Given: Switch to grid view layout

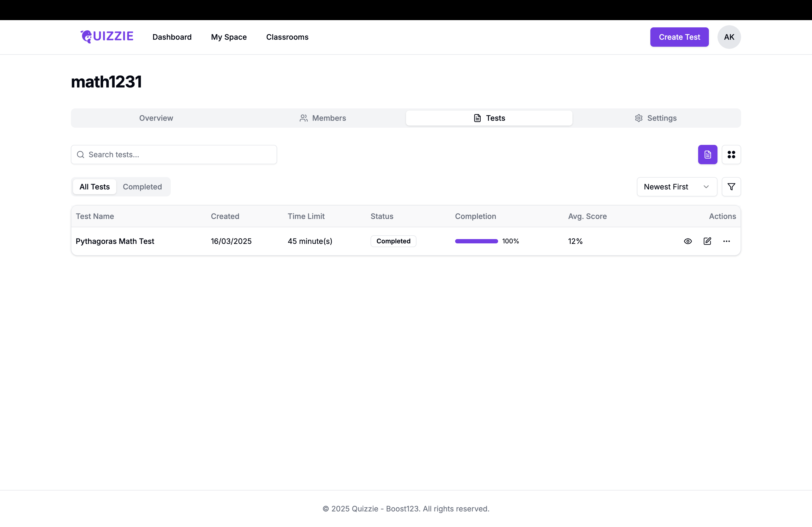Looking at the screenshot, I should click(731, 154).
